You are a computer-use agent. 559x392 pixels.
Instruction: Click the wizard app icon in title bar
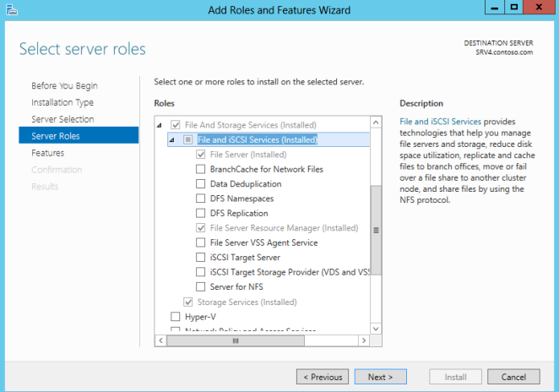click(x=8, y=9)
